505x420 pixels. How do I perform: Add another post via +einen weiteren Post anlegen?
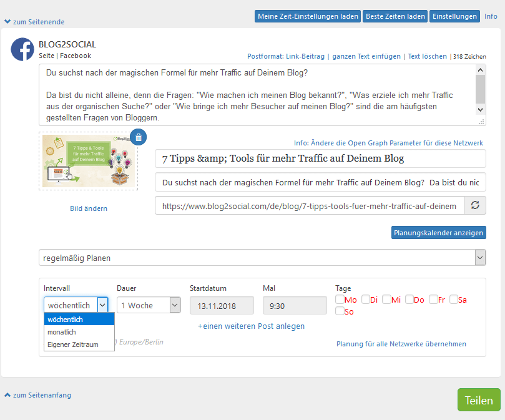pos(251,326)
